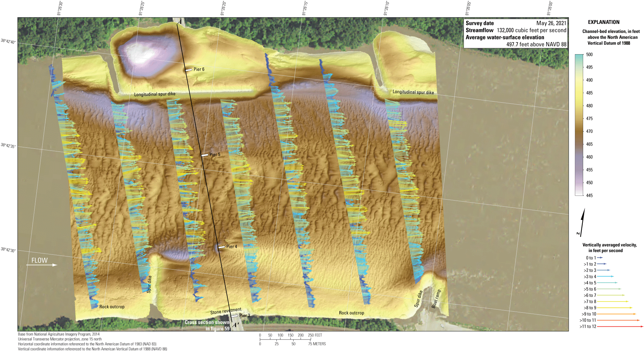The width and height of the screenshot is (644, 351).
Task: Click the '75 METERS' scale label
Action: (317, 344)
